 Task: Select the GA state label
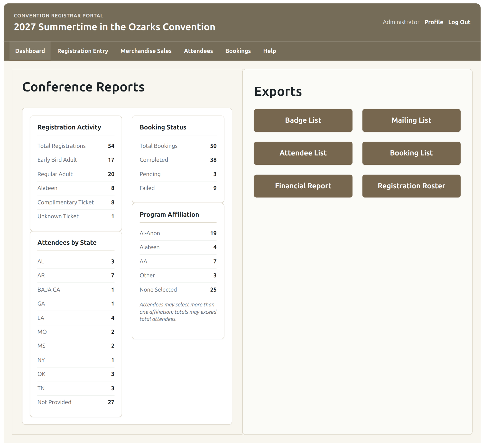41,304
